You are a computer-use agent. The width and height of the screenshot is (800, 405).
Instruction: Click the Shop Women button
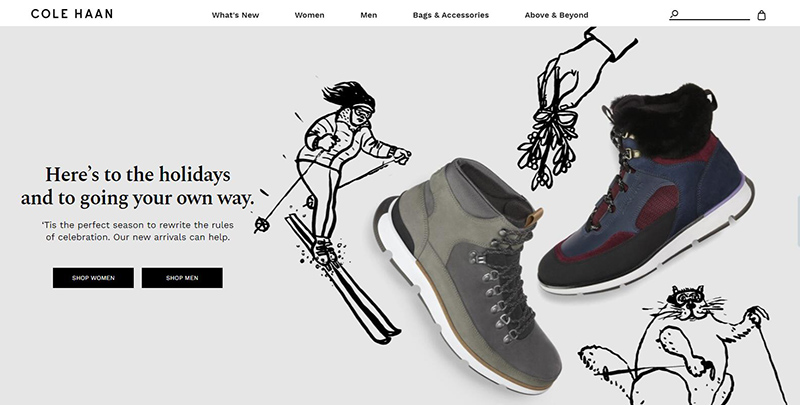click(93, 278)
